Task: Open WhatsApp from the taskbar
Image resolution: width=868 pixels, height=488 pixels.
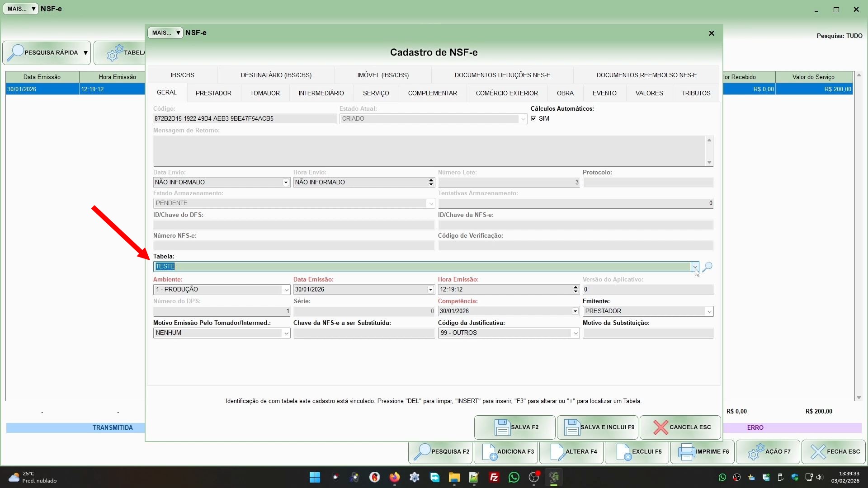Action: (514, 477)
